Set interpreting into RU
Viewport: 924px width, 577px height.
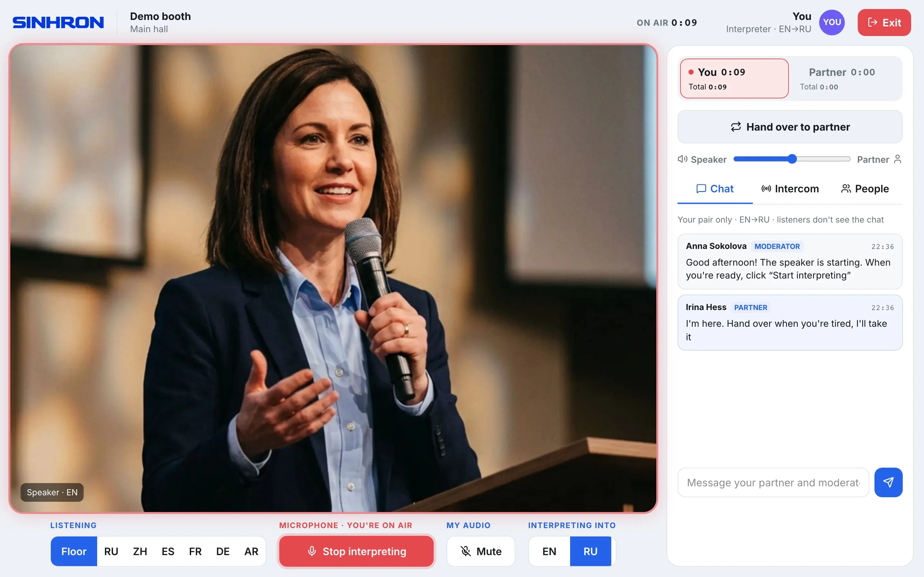(x=590, y=551)
